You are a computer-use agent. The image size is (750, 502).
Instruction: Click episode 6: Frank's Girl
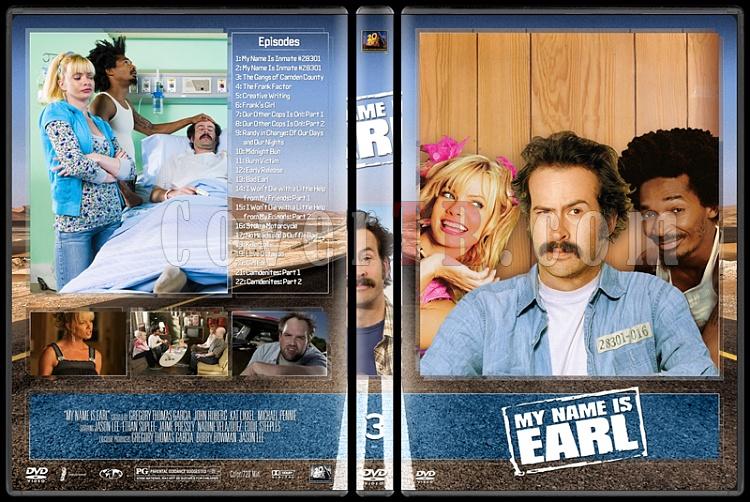(255, 105)
